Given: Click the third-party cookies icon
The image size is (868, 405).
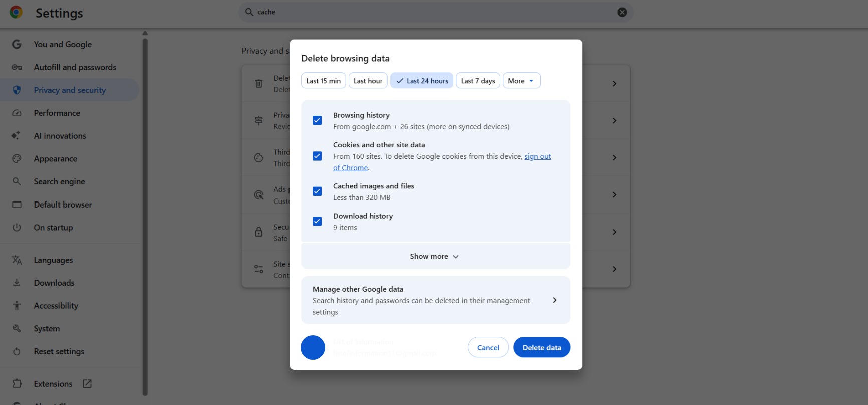Looking at the screenshot, I should click(259, 158).
